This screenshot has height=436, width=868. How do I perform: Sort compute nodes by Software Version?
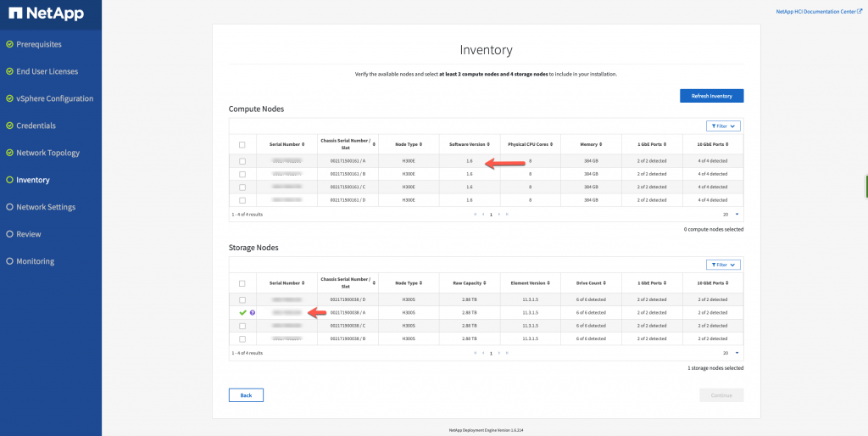click(470, 144)
